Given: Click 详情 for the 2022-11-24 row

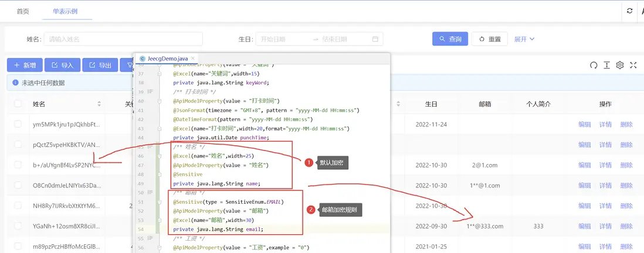Looking at the screenshot, I should click(x=605, y=124).
